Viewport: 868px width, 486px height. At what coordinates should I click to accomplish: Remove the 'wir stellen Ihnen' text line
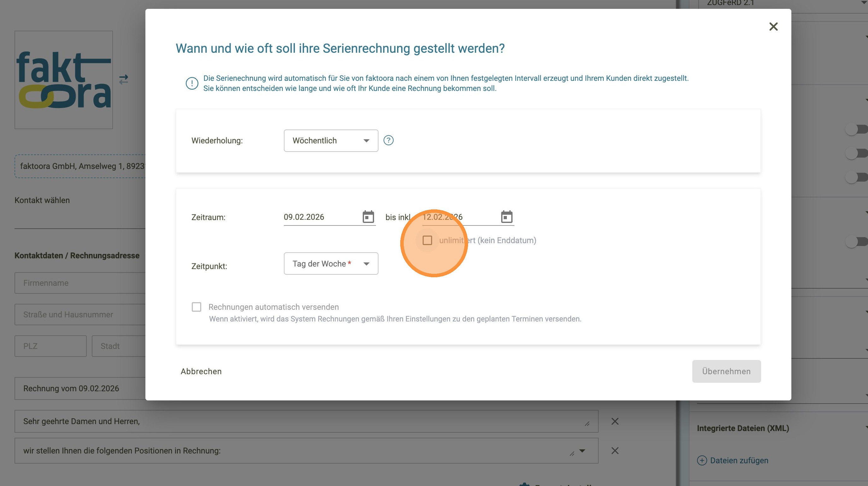(615, 451)
